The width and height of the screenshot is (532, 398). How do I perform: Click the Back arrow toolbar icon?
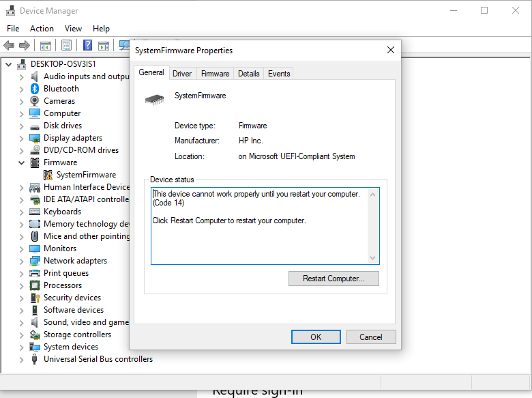point(9,45)
